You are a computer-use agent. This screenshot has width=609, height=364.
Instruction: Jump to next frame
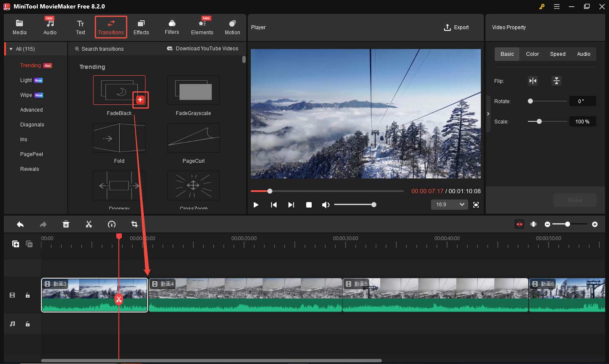click(x=291, y=205)
